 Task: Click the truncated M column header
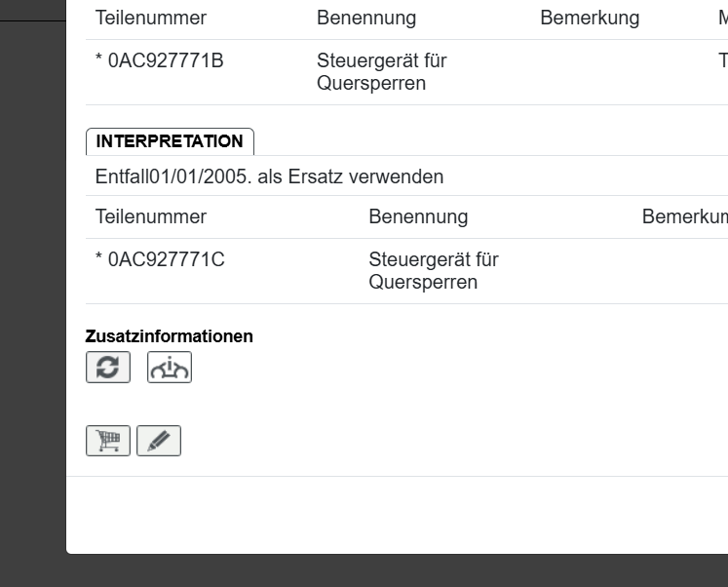(722, 19)
